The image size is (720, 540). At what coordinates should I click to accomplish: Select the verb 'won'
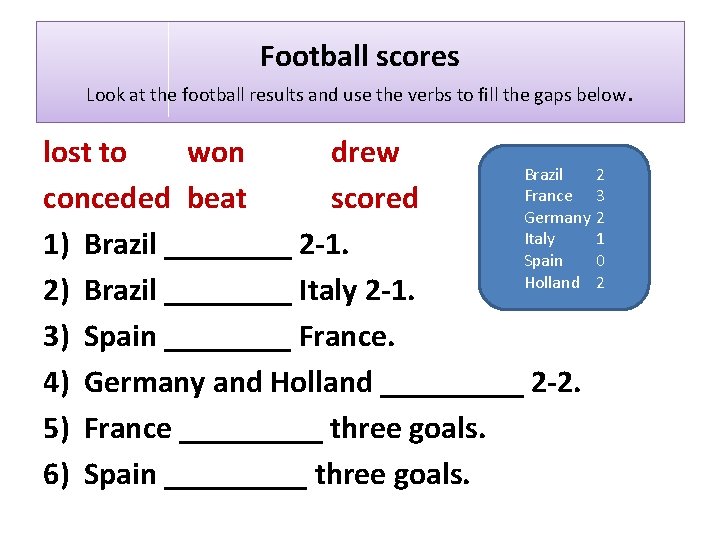[x=216, y=153]
